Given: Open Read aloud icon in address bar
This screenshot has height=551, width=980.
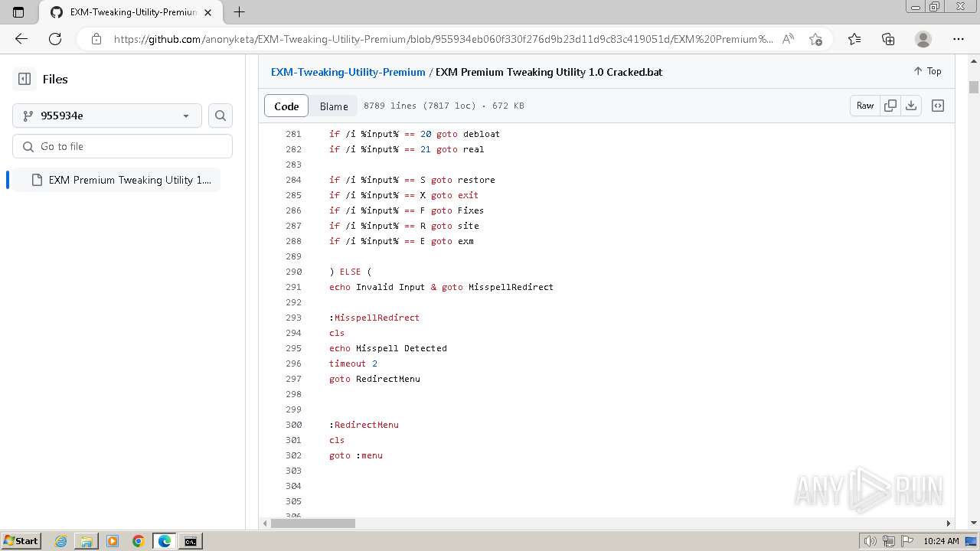Looking at the screenshot, I should [x=788, y=39].
